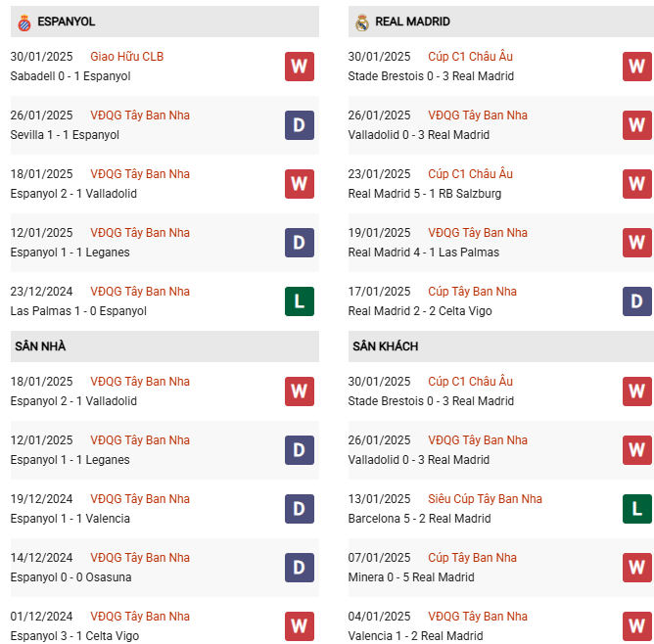Viewport: 654px width, 644px height.
Task: Open Cúp C1 Châu Âu link dated 23/01/2025
Action: 470,174
